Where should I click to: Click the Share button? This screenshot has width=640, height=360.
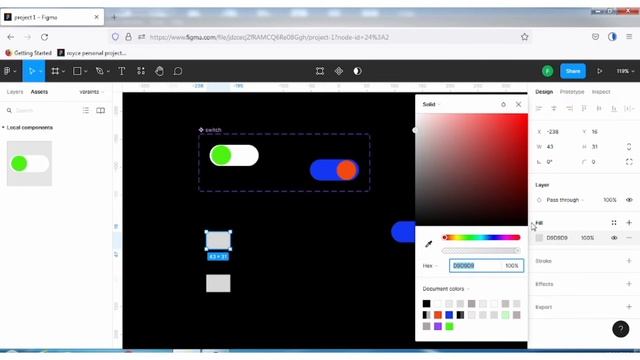click(573, 71)
